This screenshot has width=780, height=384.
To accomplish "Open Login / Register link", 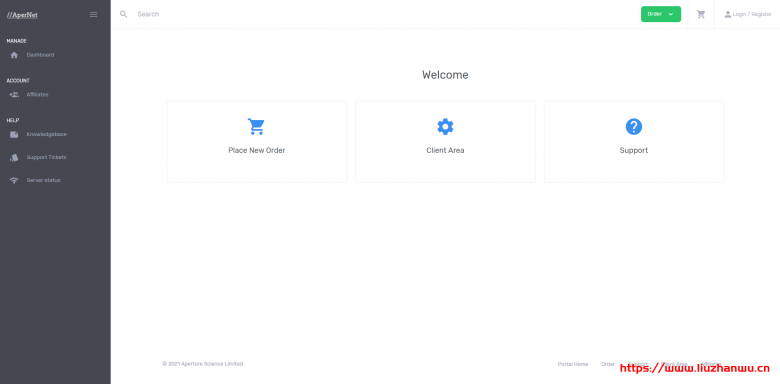I will [x=748, y=14].
